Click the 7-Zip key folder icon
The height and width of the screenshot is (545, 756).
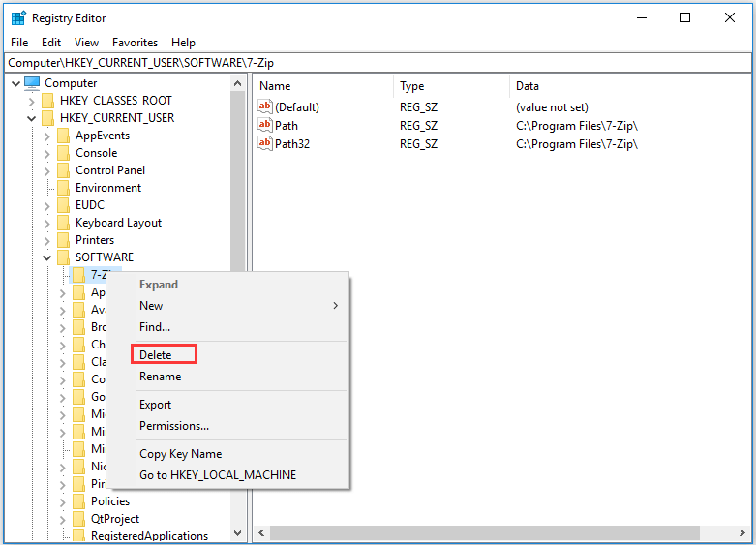point(78,275)
